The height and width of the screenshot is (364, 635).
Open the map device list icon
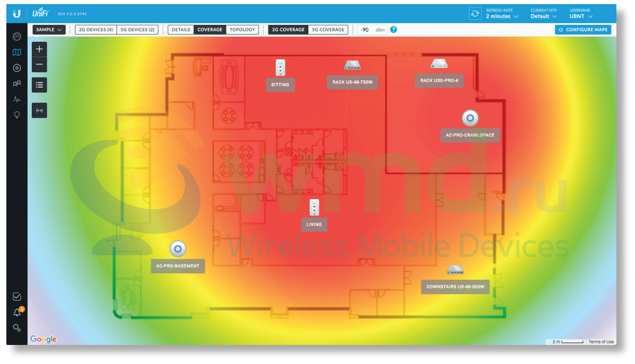tap(39, 85)
